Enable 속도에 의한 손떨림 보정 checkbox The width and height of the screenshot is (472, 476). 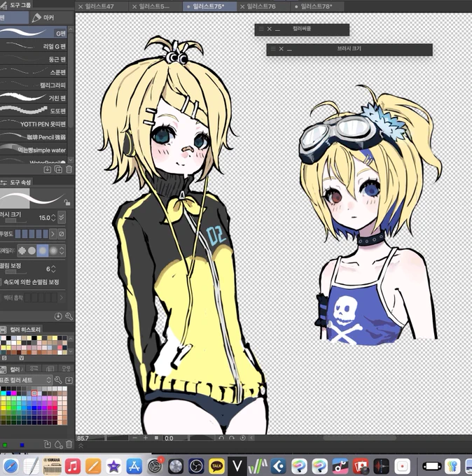pos(1,282)
